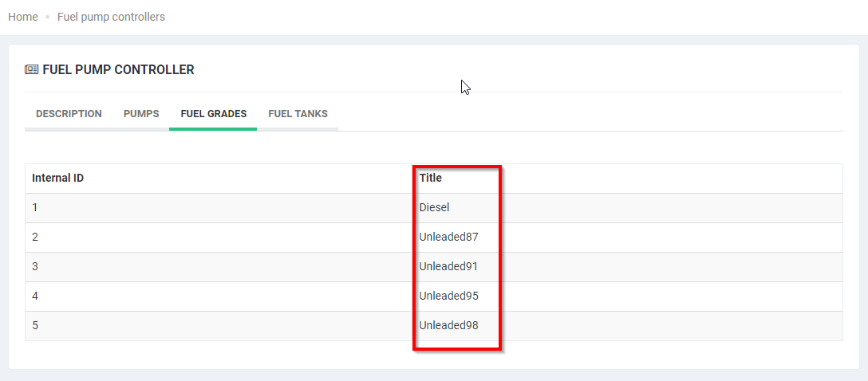The width and height of the screenshot is (868, 381).
Task: Select the Unleaded98 title cell
Action: (448, 325)
